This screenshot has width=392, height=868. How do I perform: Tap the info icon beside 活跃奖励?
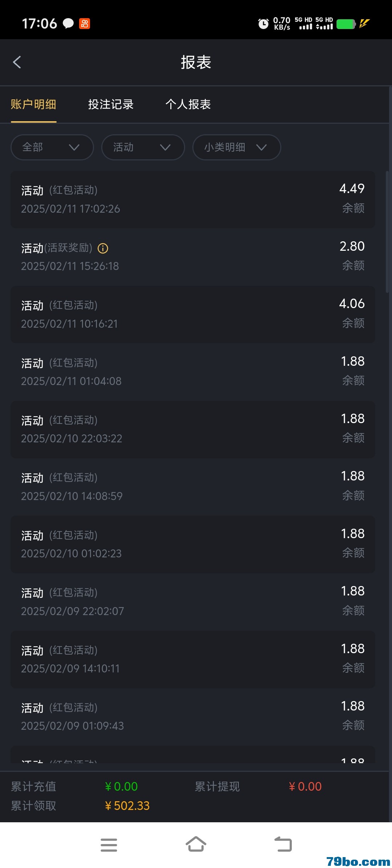(x=103, y=248)
